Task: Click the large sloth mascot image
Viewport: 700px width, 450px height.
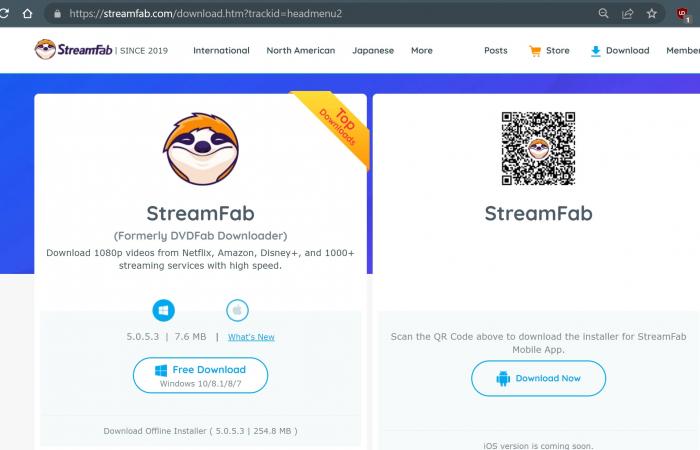Action: click(200, 149)
